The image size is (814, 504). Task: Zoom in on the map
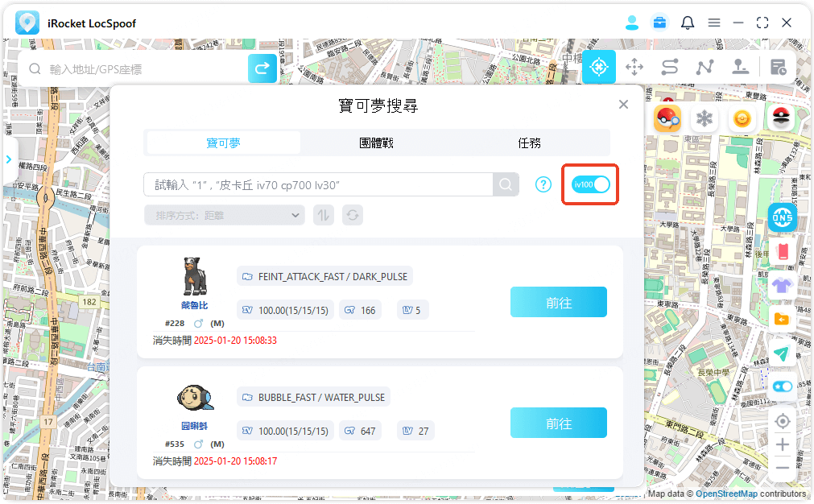pyautogui.click(x=783, y=445)
